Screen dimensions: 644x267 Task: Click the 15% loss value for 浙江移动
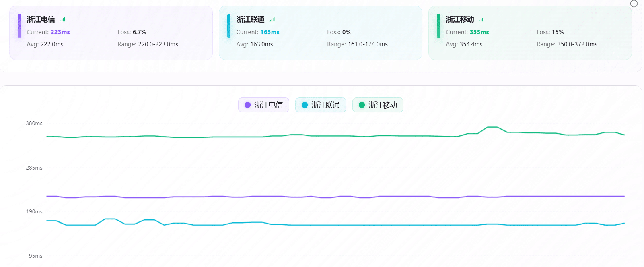(558, 32)
